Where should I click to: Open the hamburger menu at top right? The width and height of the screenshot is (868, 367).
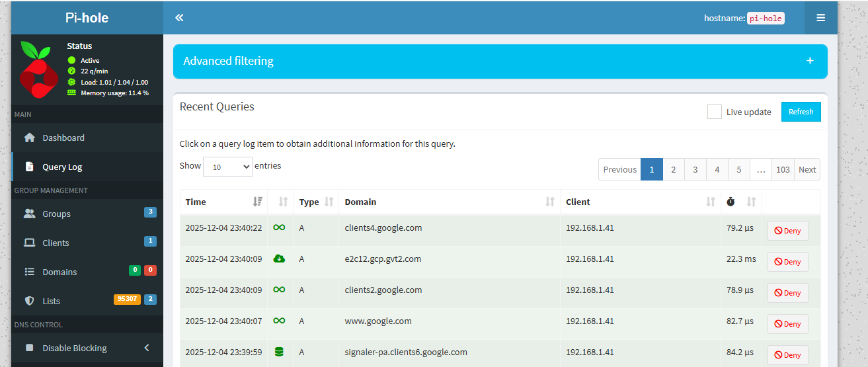coord(820,18)
